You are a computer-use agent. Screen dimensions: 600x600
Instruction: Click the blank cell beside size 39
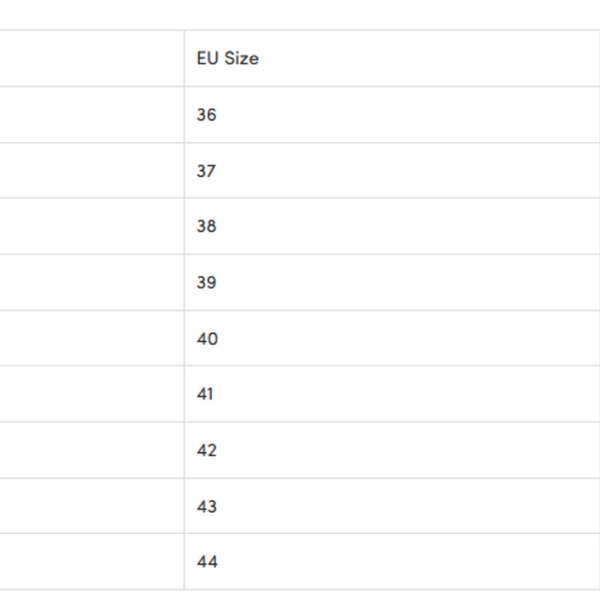point(92,283)
